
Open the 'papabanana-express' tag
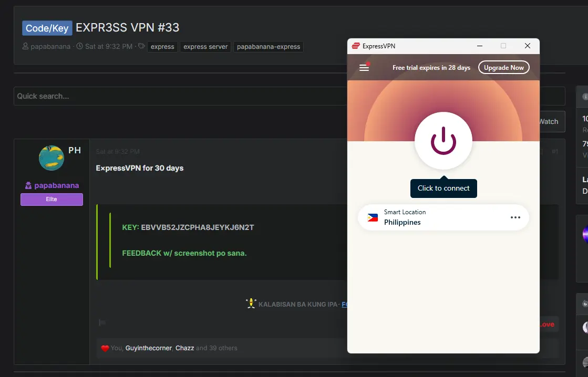(x=269, y=47)
